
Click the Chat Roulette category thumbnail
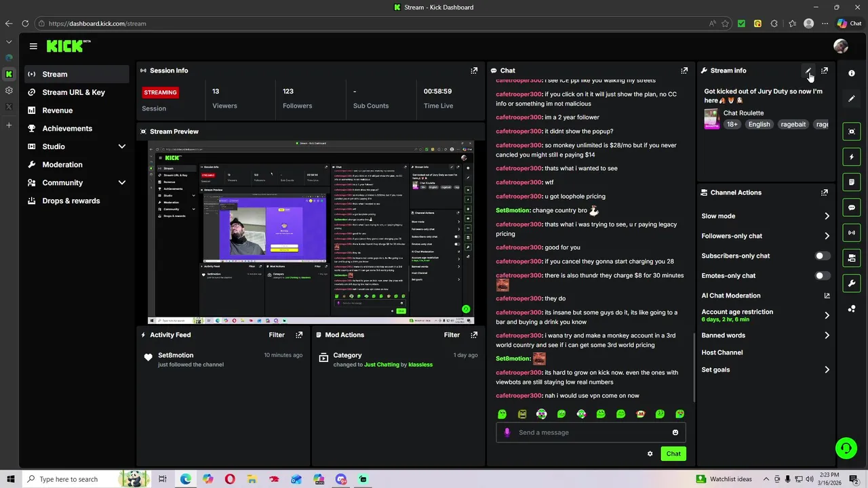click(711, 119)
